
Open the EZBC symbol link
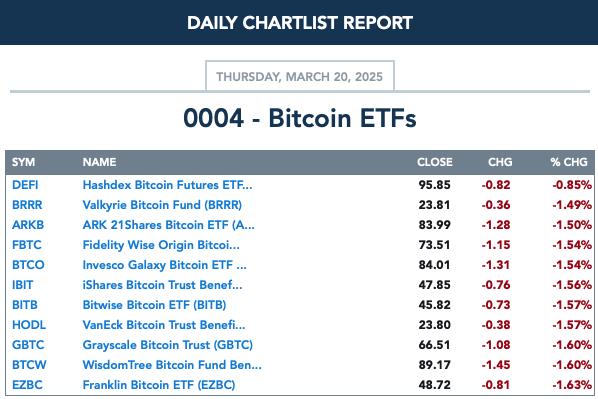27,385
